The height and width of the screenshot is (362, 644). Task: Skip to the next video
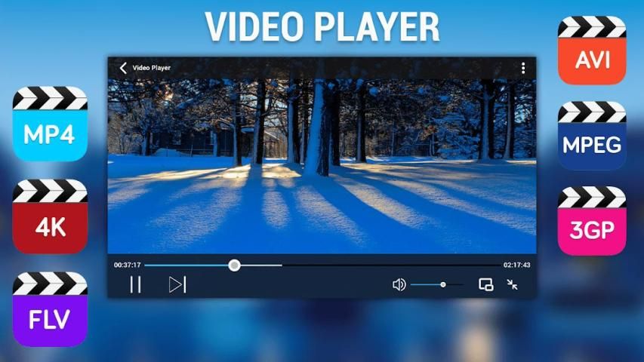(177, 284)
